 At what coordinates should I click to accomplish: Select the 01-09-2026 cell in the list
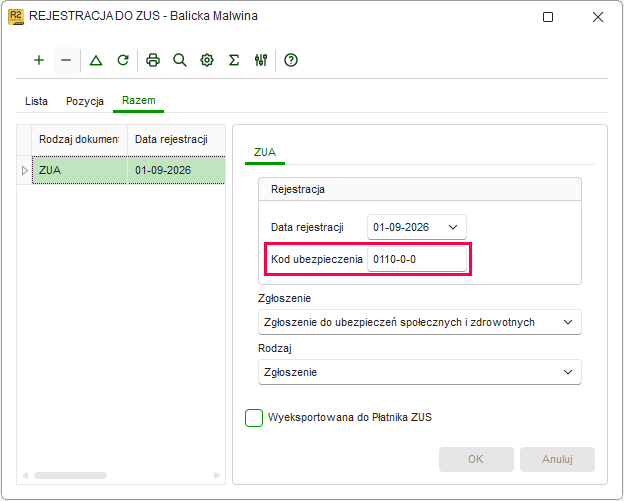176,170
